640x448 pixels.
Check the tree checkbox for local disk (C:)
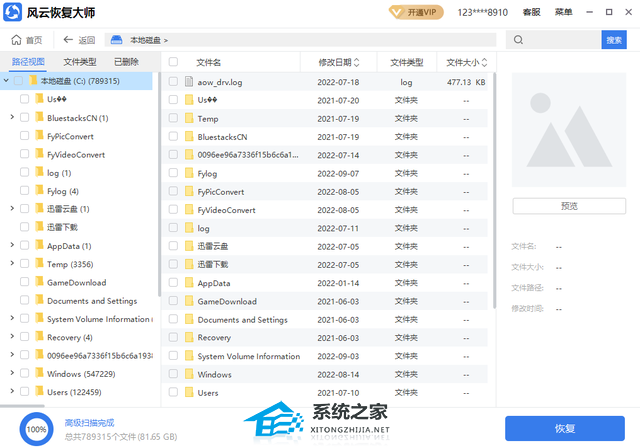pos(18,81)
